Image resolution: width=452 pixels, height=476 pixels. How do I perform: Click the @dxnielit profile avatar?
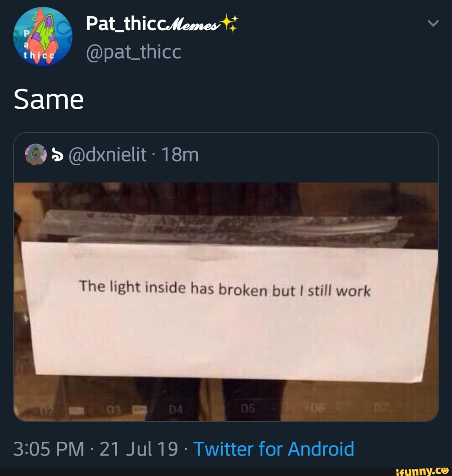[x=37, y=154]
